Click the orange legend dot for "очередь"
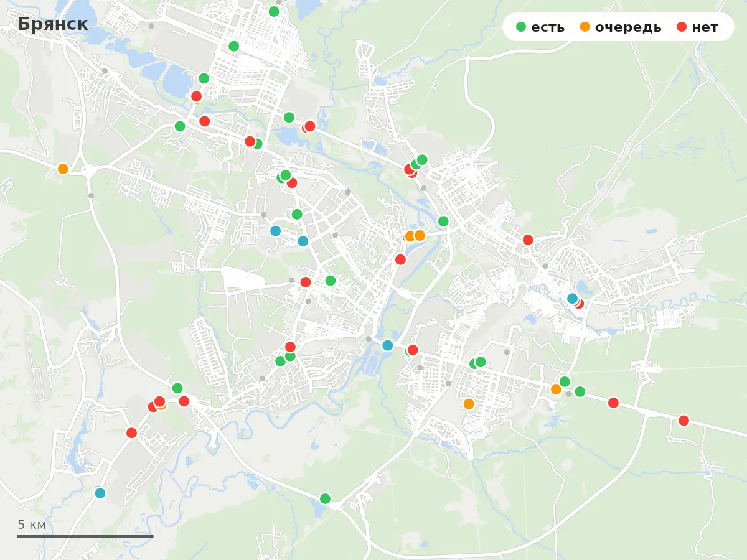 pos(585,27)
